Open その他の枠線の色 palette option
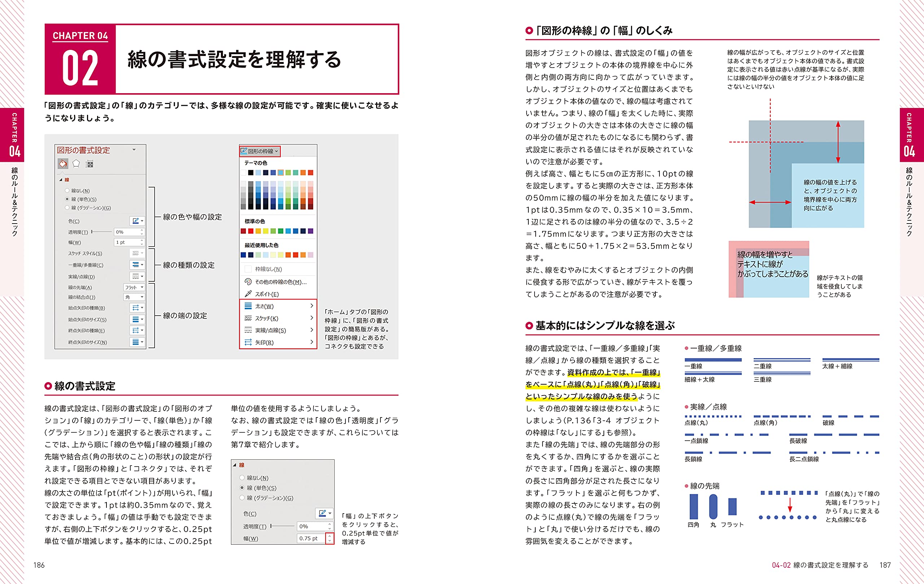924x584 pixels. pyautogui.click(x=275, y=282)
